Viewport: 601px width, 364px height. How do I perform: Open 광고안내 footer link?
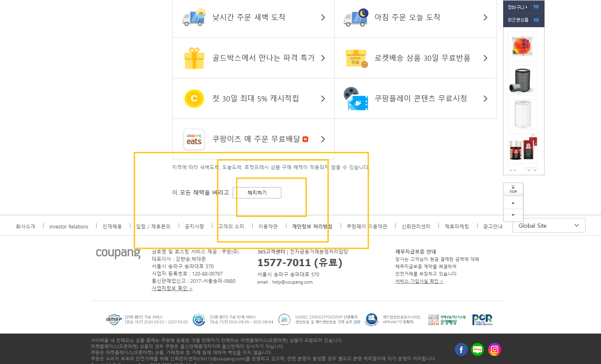(493, 226)
